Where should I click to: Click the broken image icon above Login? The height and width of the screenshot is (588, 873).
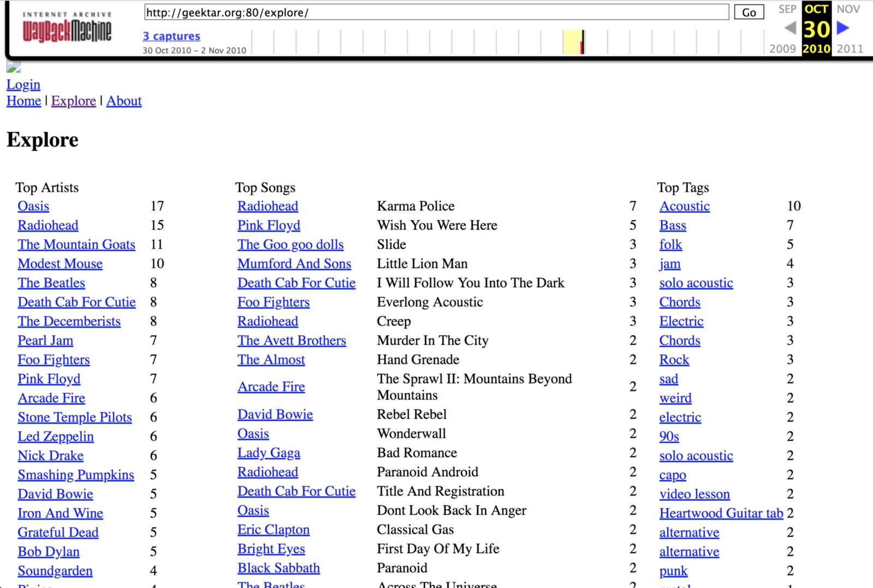[x=14, y=67]
